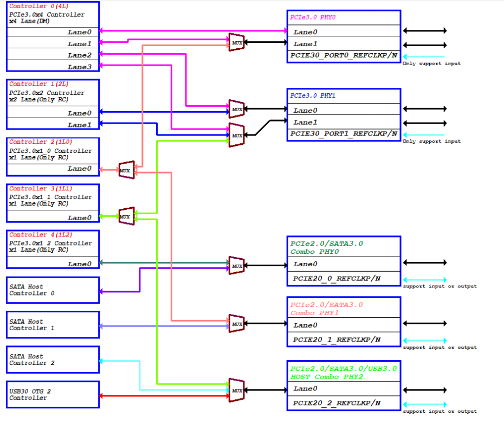Viewport: 504px width, 423px height.
Task: Click the MUX feeding PCIe3.0 PHY0 Lane1
Action: [x=237, y=42]
